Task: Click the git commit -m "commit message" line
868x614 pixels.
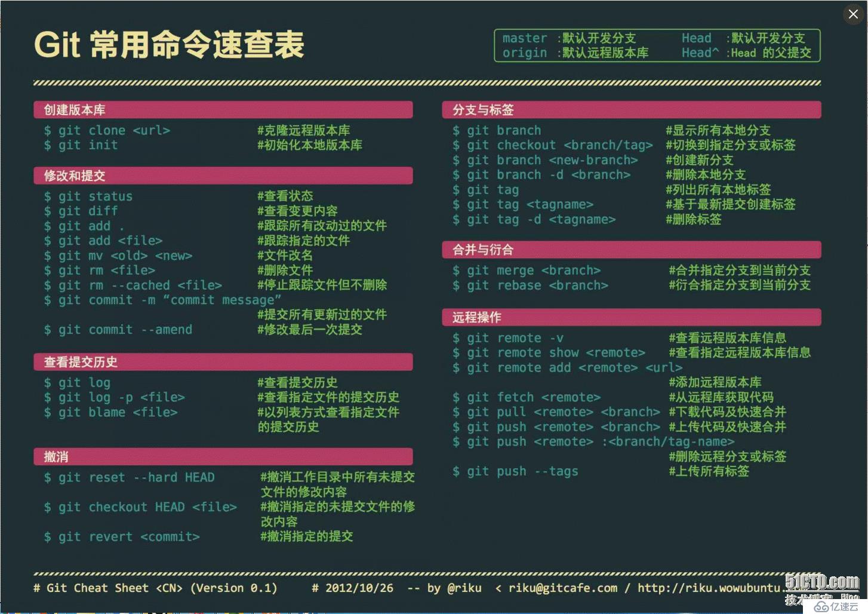Action: pyautogui.click(x=162, y=300)
